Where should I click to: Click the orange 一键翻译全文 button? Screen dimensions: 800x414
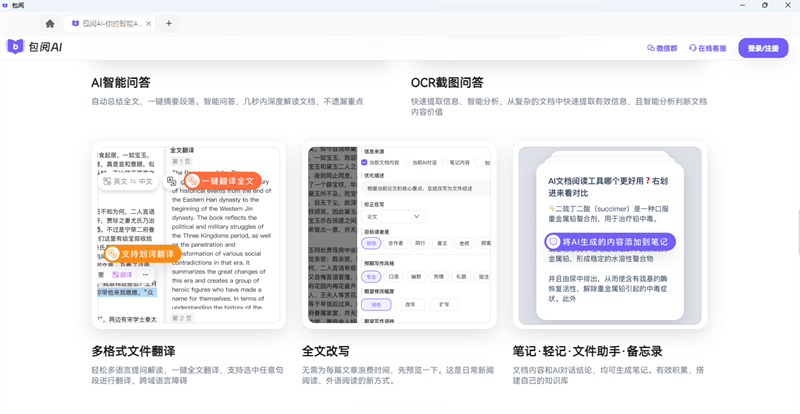pyautogui.click(x=222, y=181)
